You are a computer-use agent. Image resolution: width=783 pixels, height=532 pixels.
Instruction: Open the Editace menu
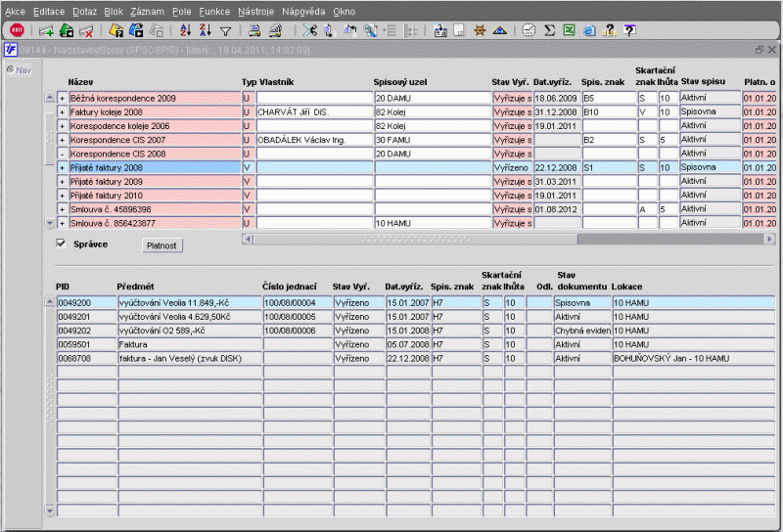(x=49, y=12)
